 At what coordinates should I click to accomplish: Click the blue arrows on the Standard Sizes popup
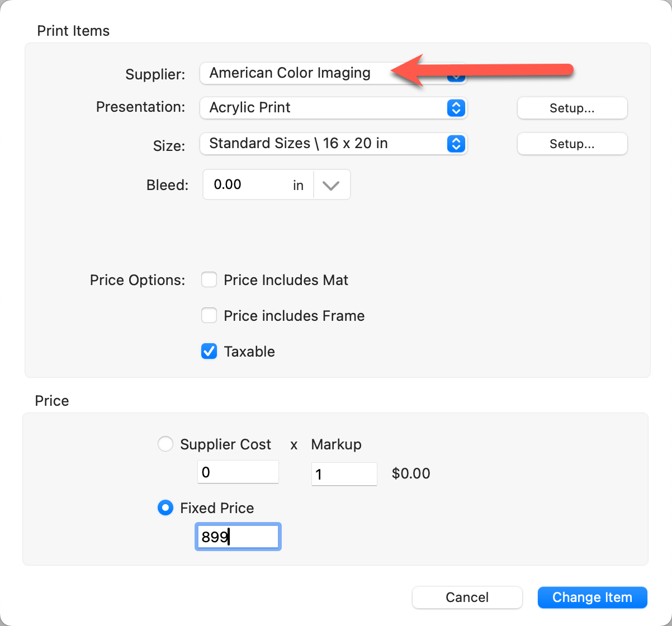pyautogui.click(x=456, y=144)
